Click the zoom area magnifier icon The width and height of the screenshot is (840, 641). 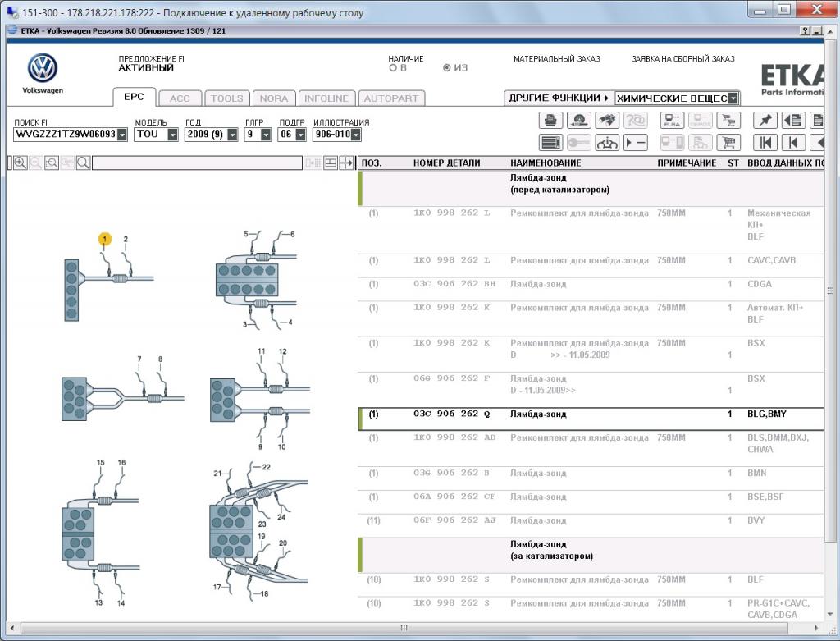[x=52, y=163]
